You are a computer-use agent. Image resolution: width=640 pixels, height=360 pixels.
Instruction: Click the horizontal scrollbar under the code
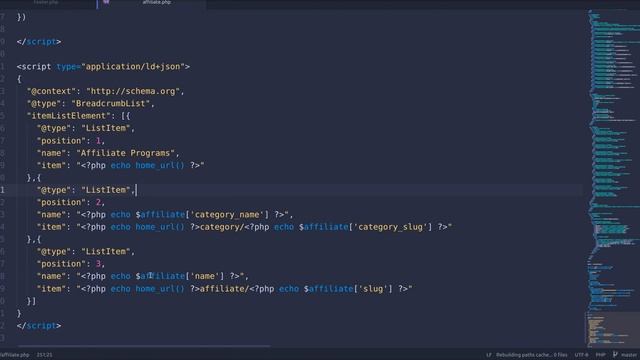click(143, 346)
